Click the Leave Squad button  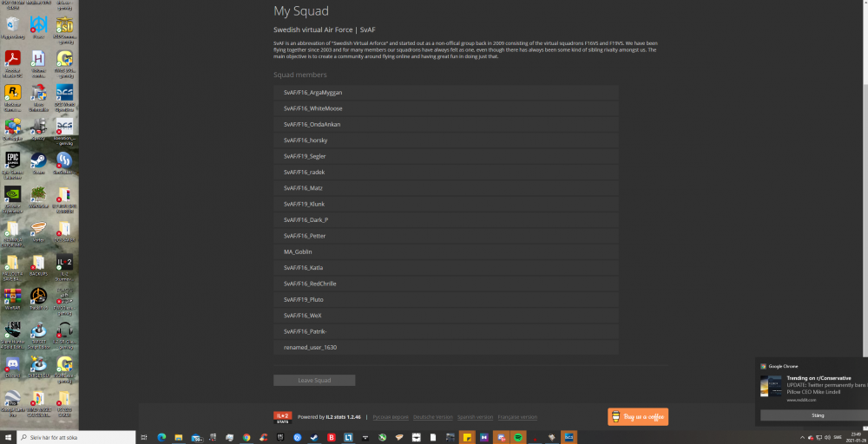pos(314,381)
